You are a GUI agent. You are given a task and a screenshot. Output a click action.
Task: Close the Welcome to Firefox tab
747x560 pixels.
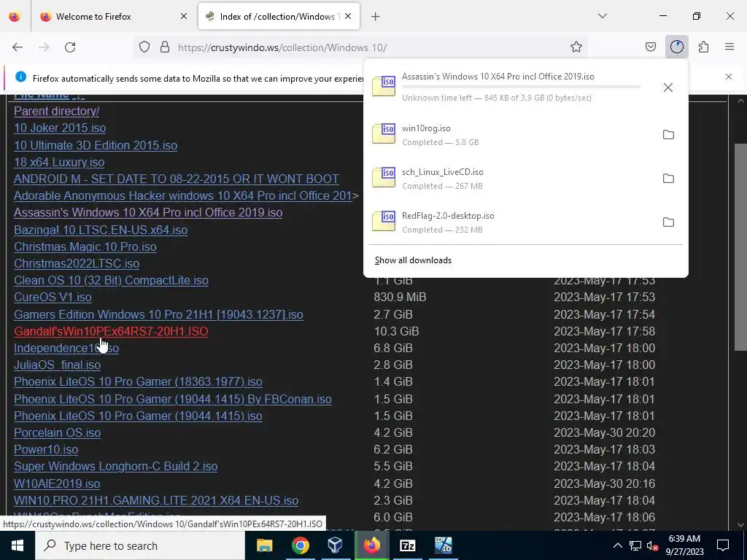[x=184, y=17]
